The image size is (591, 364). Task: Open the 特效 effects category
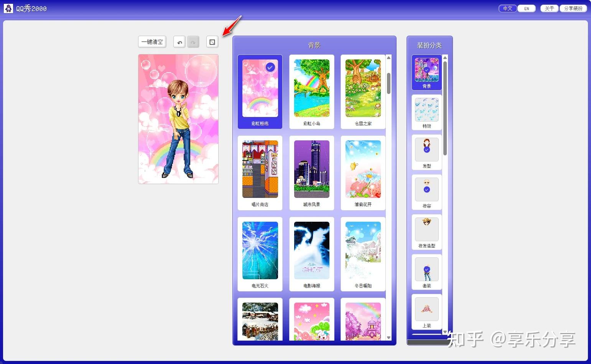pos(426,112)
